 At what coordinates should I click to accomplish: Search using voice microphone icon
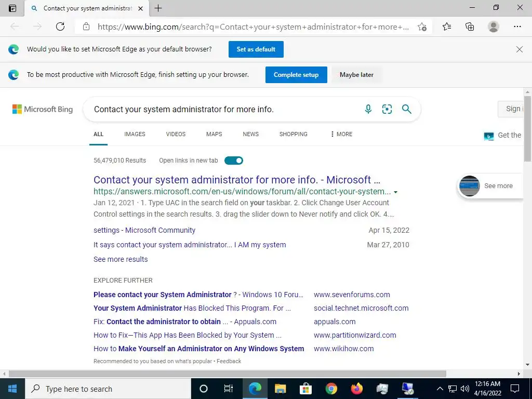368,109
